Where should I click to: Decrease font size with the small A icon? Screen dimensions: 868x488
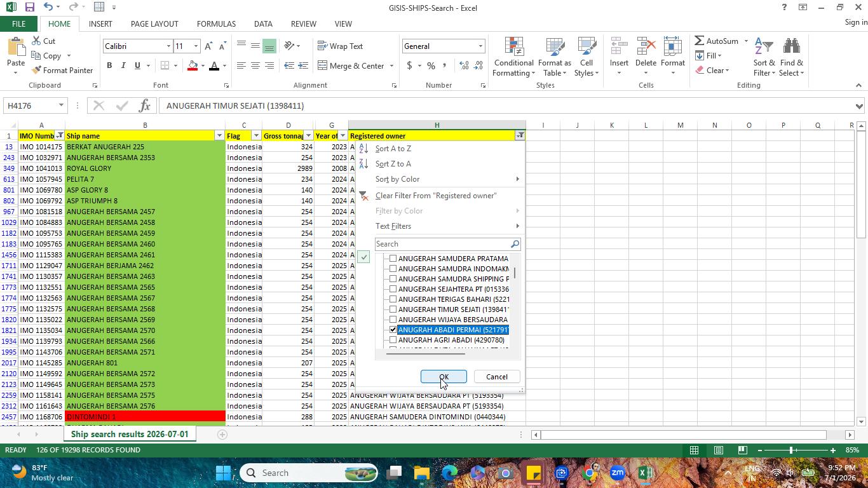coord(222,46)
